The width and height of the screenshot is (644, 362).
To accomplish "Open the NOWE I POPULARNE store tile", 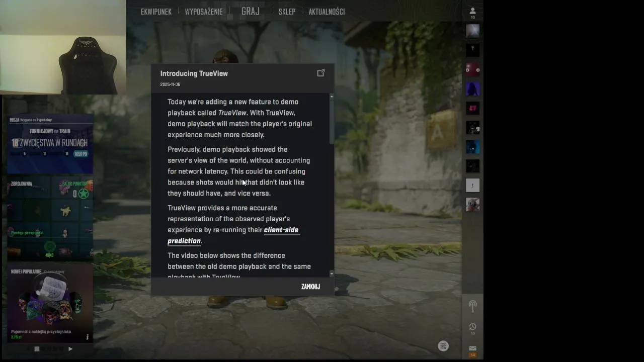I will click(x=50, y=304).
